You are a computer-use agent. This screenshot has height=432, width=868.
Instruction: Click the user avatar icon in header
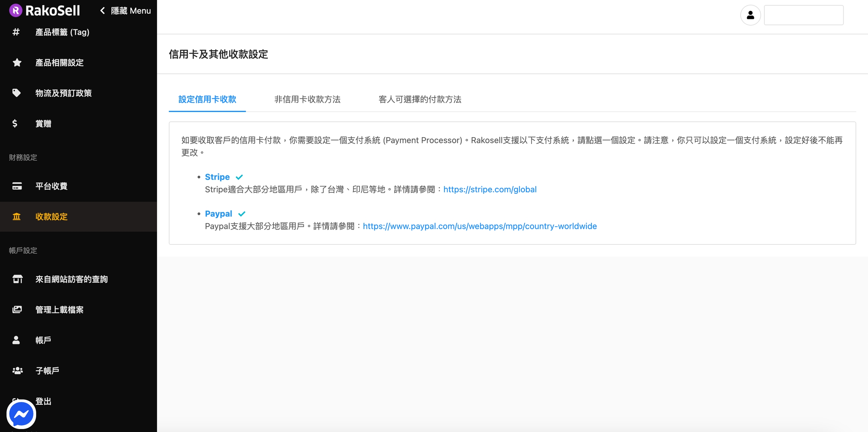point(750,15)
